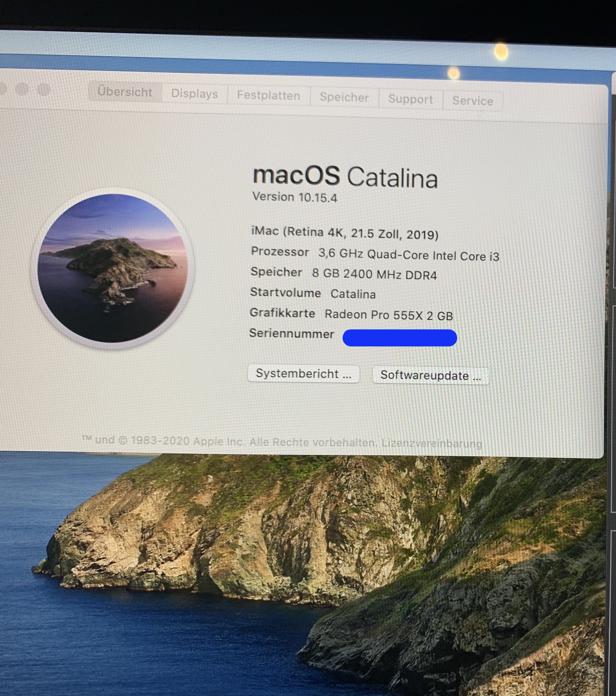
Task: Click Version 10.15.4 to reveal build number
Action: click(x=295, y=197)
